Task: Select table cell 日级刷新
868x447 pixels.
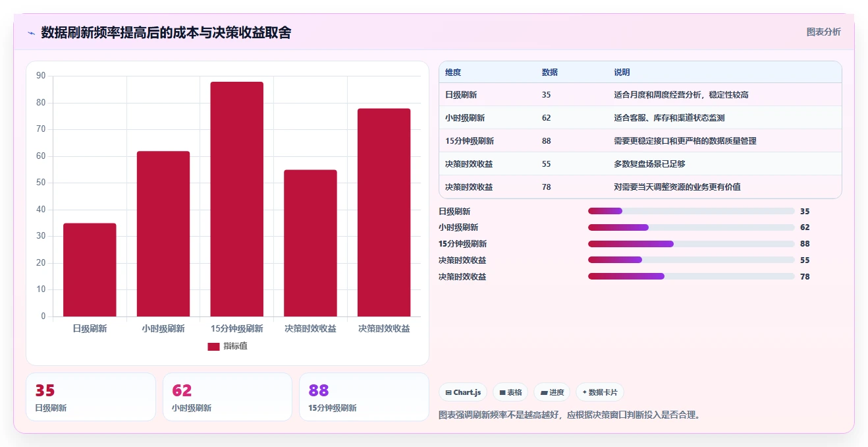Action: pos(461,95)
